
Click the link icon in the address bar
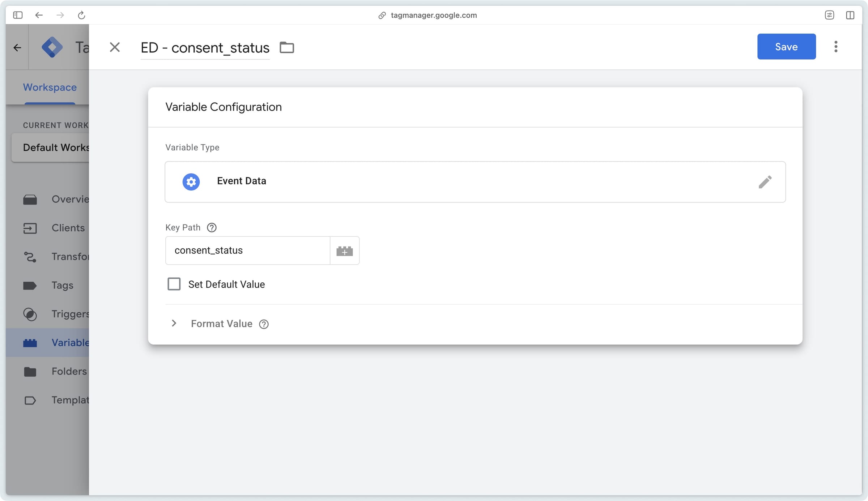(x=382, y=15)
